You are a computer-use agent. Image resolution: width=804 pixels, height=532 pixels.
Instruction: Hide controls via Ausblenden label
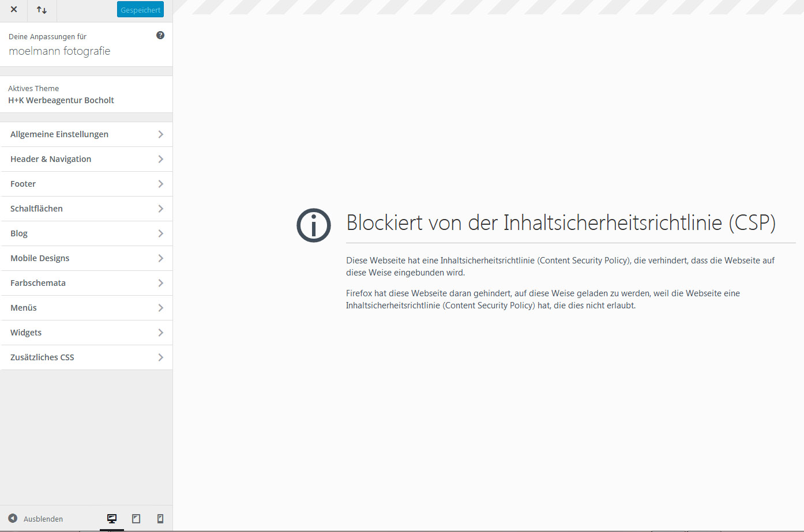(x=43, y=519)
